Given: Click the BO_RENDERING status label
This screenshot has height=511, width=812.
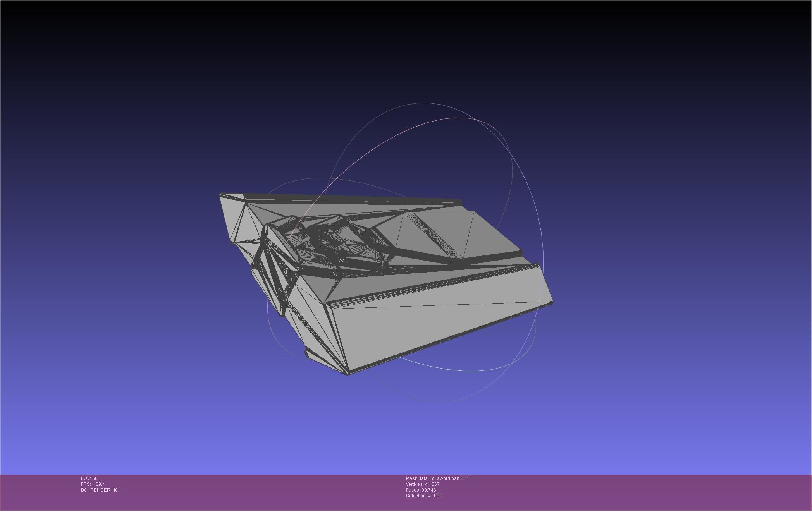Looking at the screenshot, I should [100, 490].
